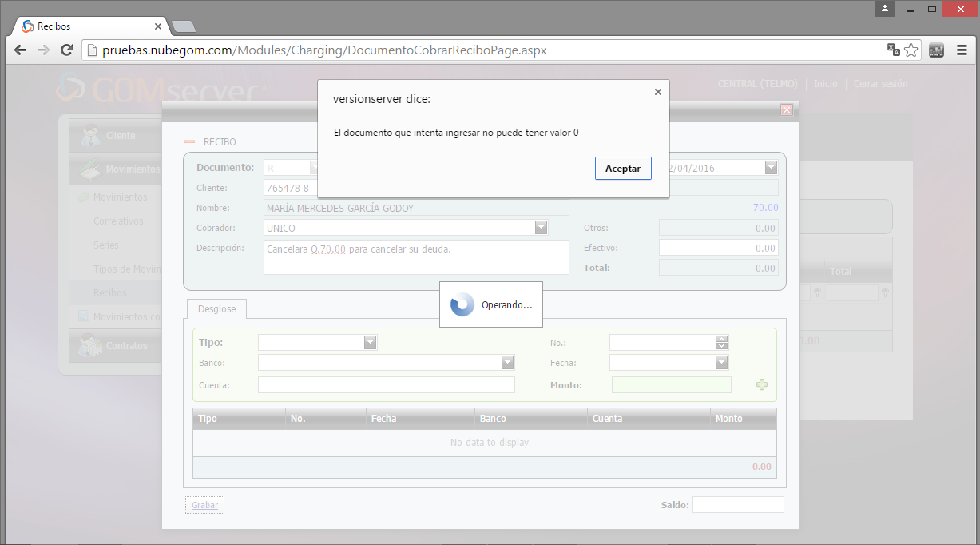Click the translate page icon in address bar
980x545 pixels.
tap(893, 50)
